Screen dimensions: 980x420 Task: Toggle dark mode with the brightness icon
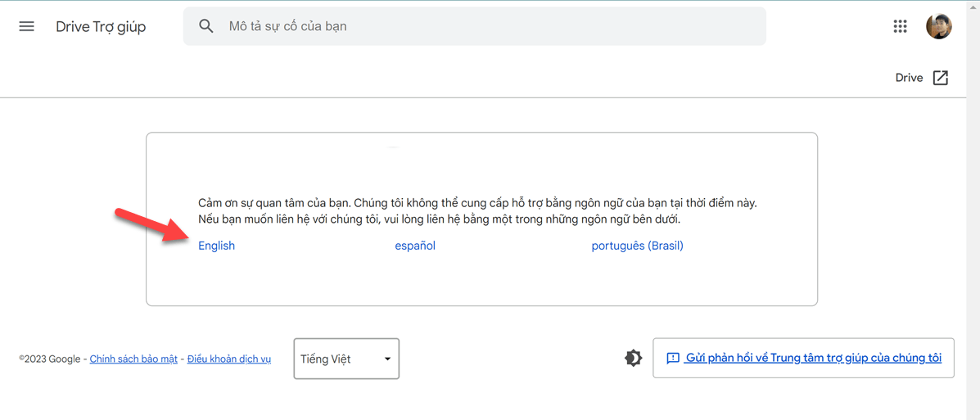633,358
